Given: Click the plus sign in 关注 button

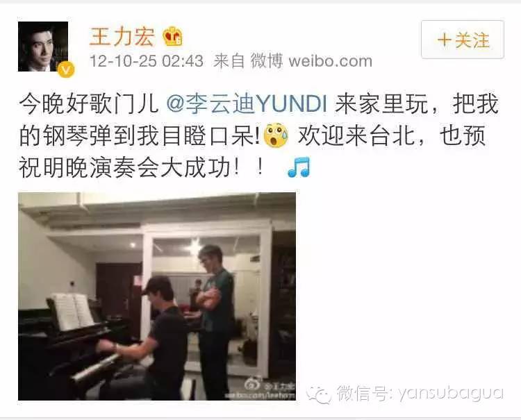Looking at the screenshot, I should [x=445, y=40].
